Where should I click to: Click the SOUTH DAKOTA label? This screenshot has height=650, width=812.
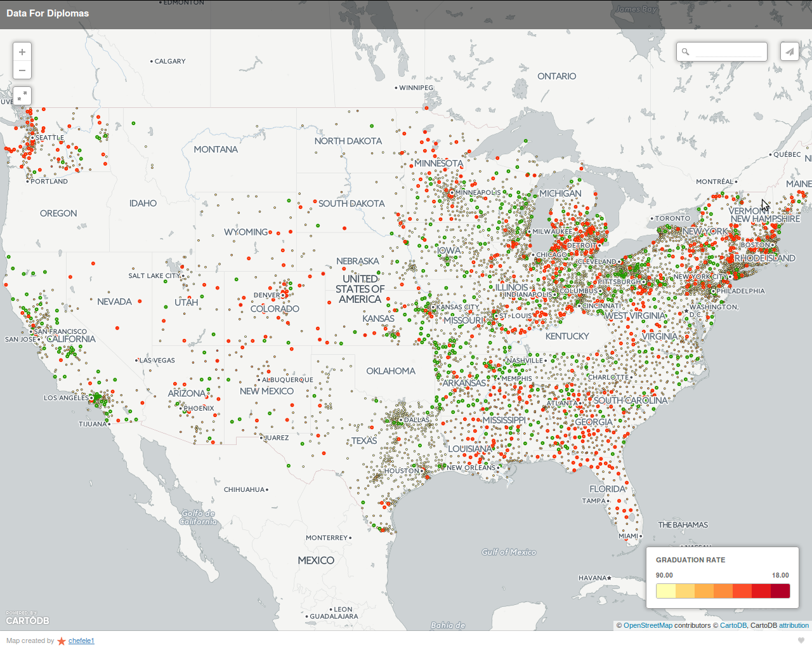click(x=351, y=204)
